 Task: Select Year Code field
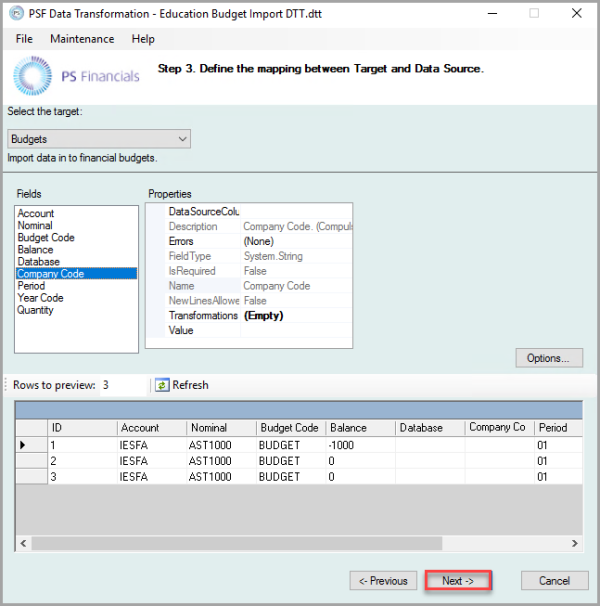tap(40, 298)
